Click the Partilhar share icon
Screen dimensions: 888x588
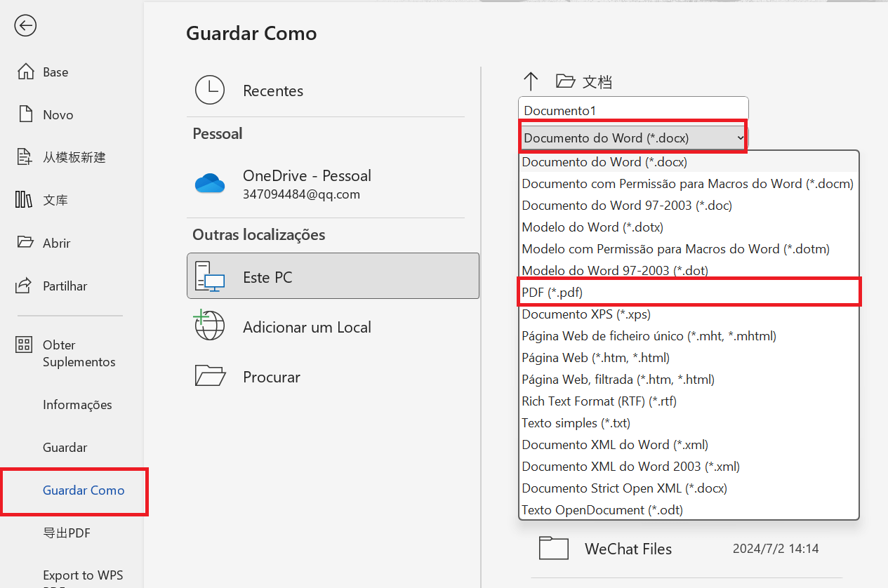tap(25, 286)
